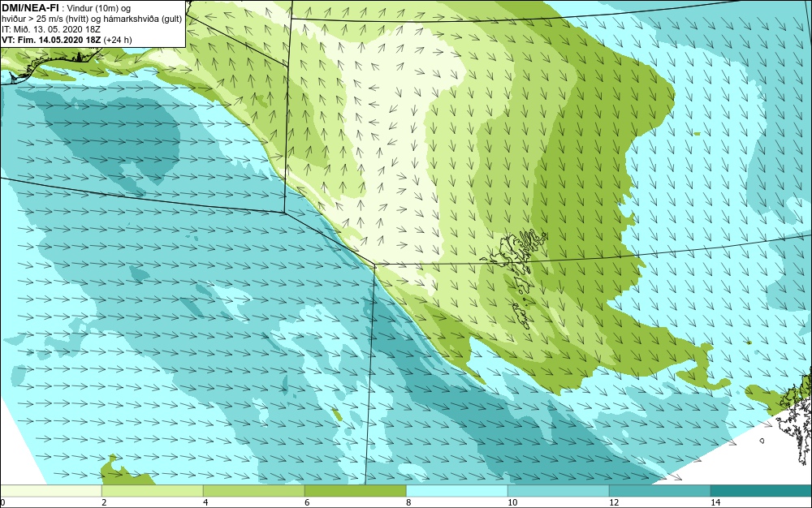The image size is (812, 508).
Task: Click the 'VT: Fim. 14.05.2020 18Z' valid time
Action: (x=52, y=39)
